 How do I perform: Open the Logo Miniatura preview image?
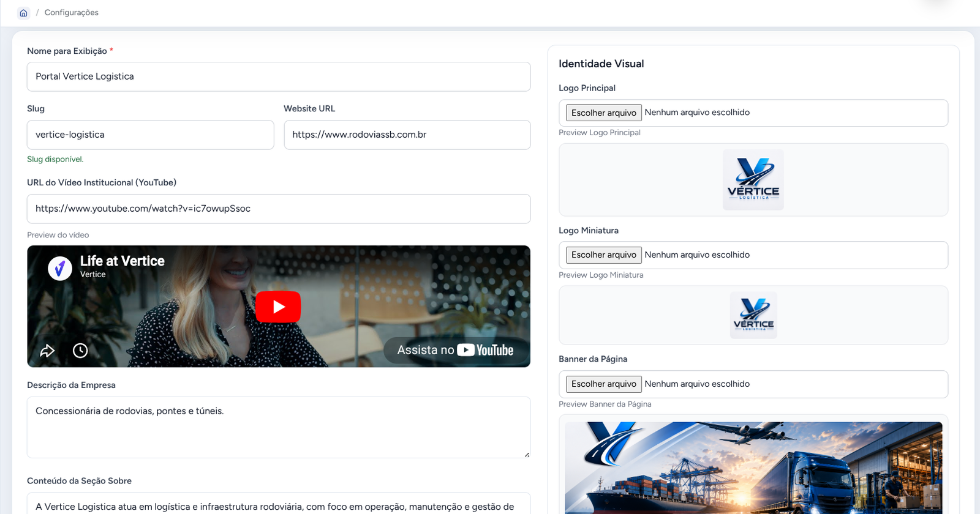(x=753, y=315)
